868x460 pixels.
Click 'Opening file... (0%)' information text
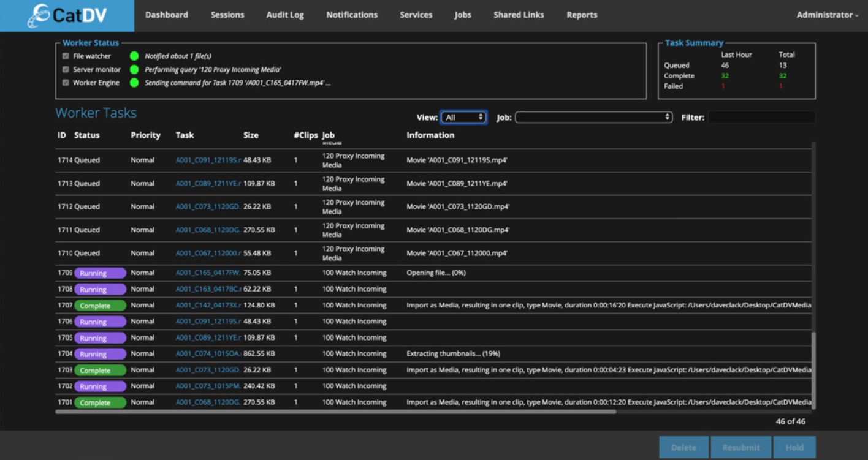(x=436, y=273)
